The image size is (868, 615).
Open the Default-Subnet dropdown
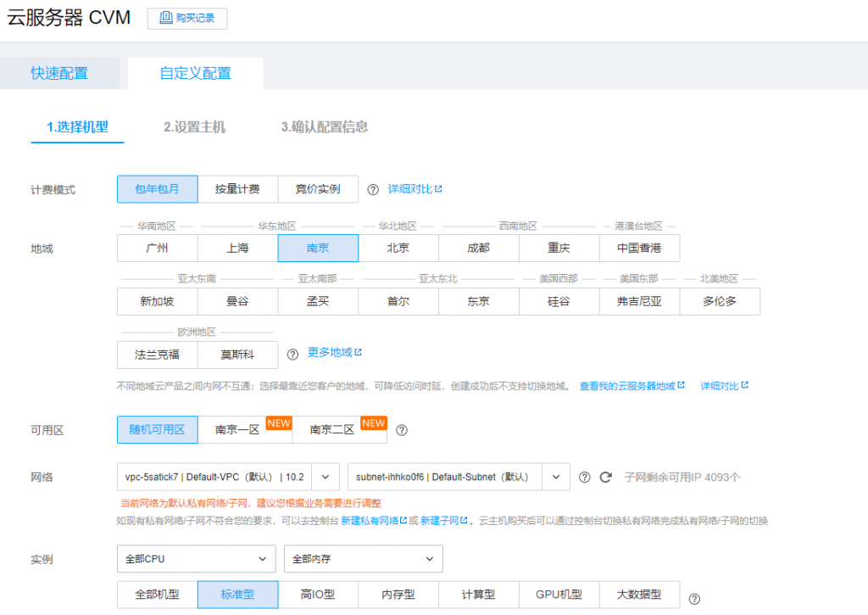(x=459, y=477)
